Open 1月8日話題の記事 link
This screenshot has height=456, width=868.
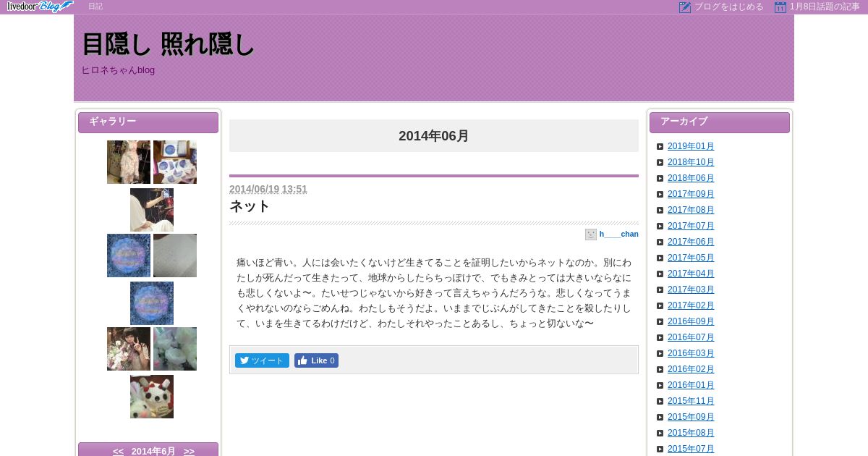coord(825,7)
